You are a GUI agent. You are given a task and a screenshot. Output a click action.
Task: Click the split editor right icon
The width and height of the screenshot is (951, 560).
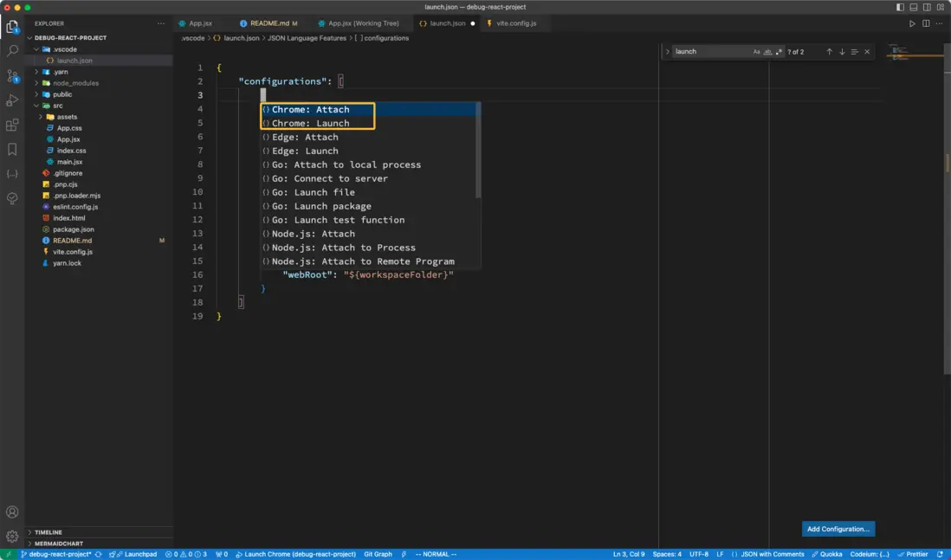926,23
